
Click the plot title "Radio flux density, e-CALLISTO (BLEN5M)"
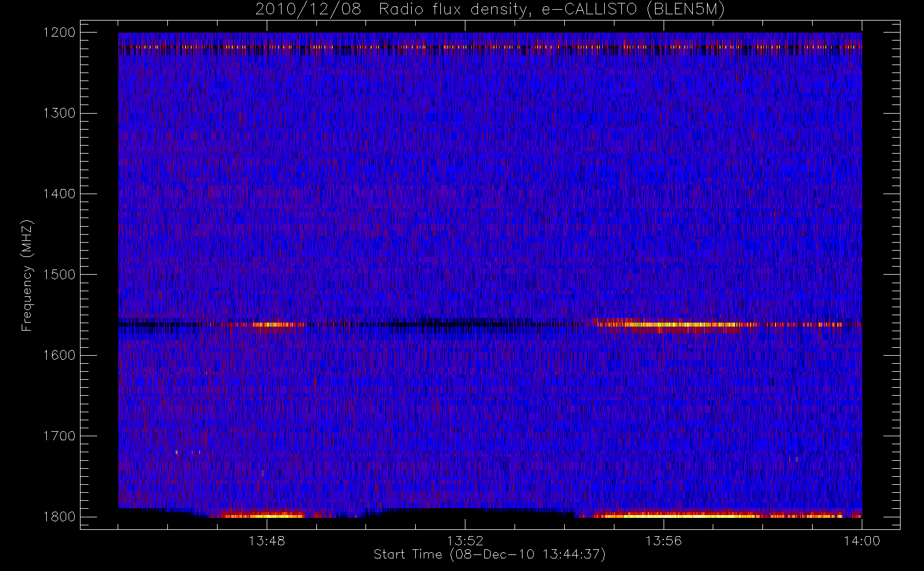pyautogui.click(x=552, y=10)
